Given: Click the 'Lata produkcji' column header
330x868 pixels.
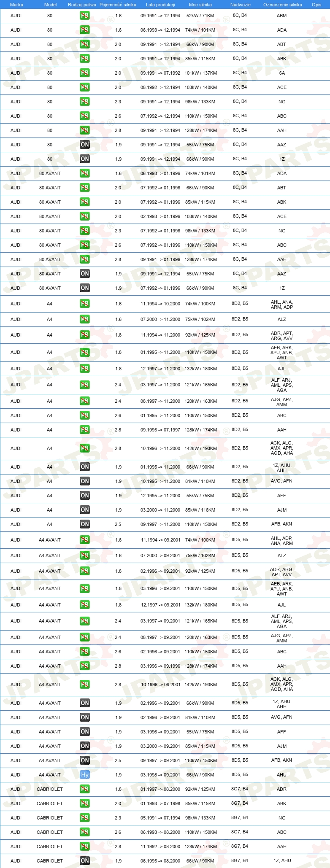Looking at the screenshot, I should [160, 5].
